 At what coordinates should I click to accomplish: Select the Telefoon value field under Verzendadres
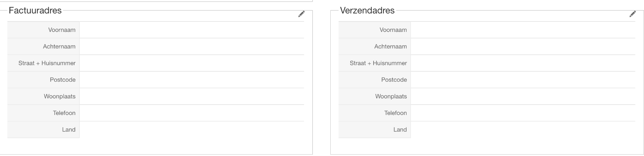click(x=523, y=113)
